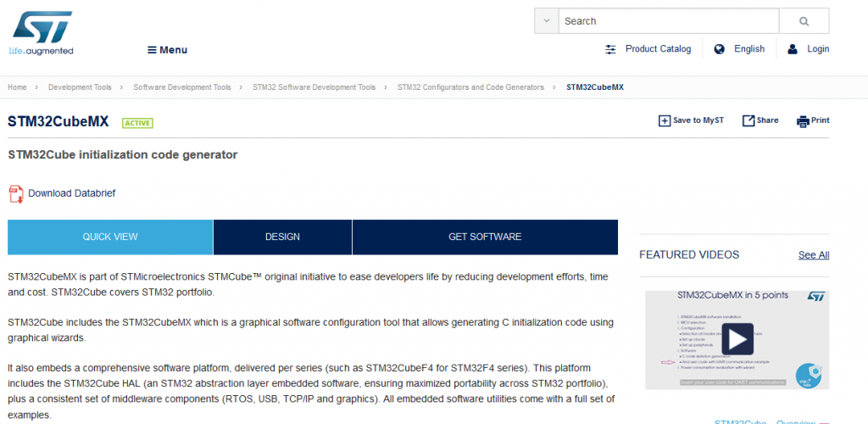Open the Product Catalog link

[x=658, y=48]
